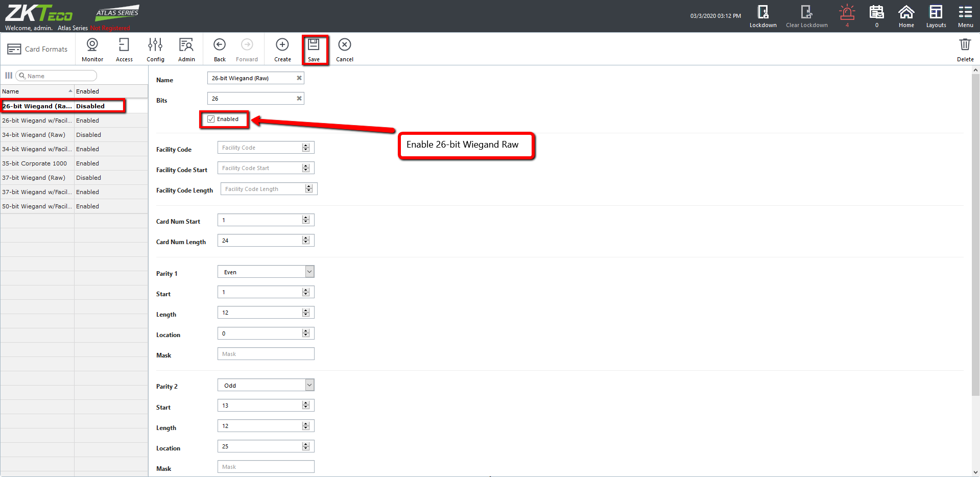980x477 pixels.
Task: Open Layouts
Action: [936, 16]
